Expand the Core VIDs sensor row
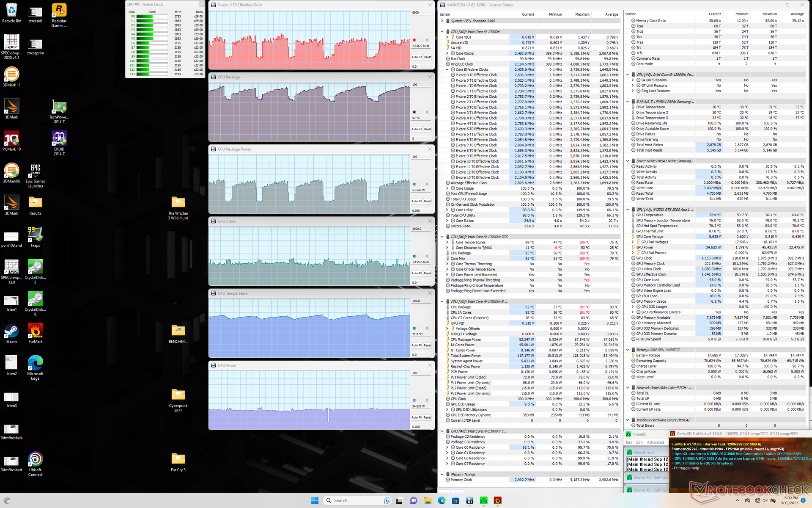 [447, 37]
